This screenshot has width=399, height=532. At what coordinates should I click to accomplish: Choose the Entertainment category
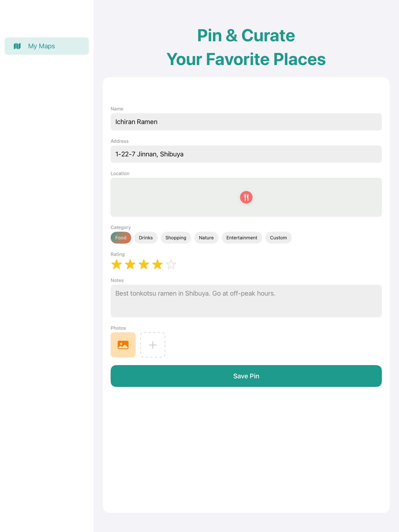(242, 238)
